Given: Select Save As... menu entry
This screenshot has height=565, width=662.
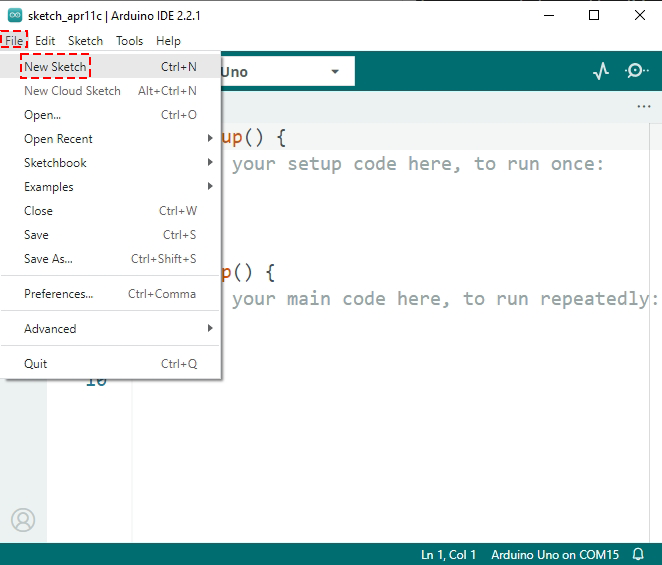Looking at the screenshot, I should tap(111, 259).
